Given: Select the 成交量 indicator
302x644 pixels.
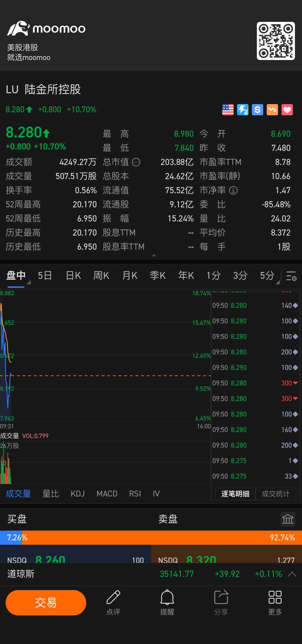Looking at the screenshot, I should tap(18, 493).
